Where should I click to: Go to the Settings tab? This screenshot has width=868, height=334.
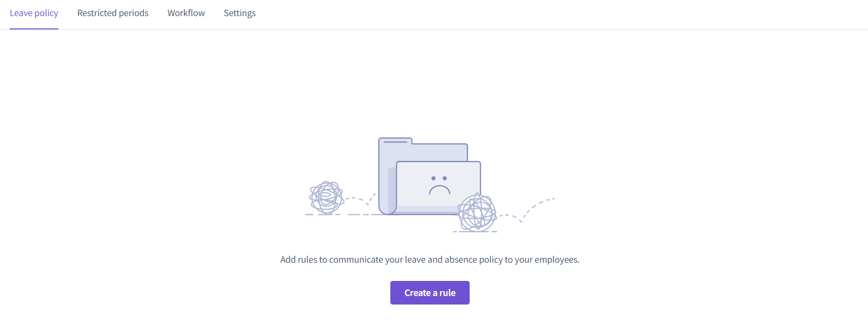coord(240,13)
